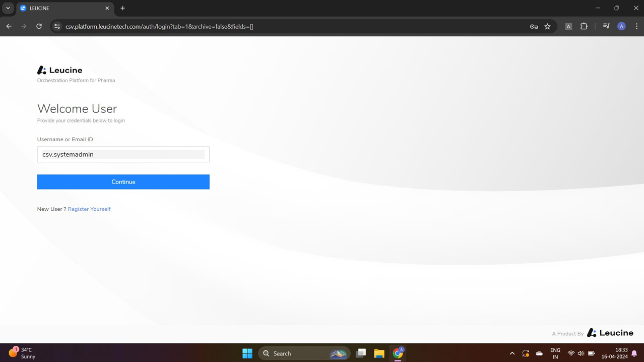This screenshot has width=644, height=362.
Task: Open the Register Yourself link
Action: pos(89,209)
